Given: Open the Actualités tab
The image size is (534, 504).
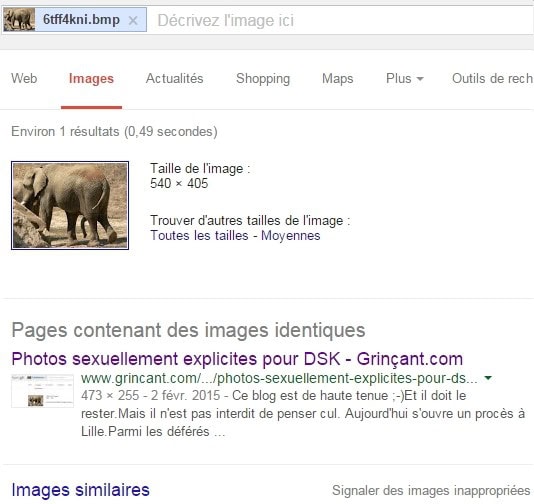Looking at the screenshot, I should pos(174,78).
